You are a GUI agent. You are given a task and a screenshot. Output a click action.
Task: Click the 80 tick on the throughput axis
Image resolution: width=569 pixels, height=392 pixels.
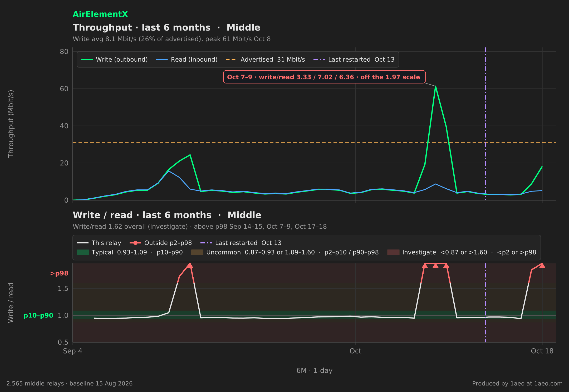64,52
